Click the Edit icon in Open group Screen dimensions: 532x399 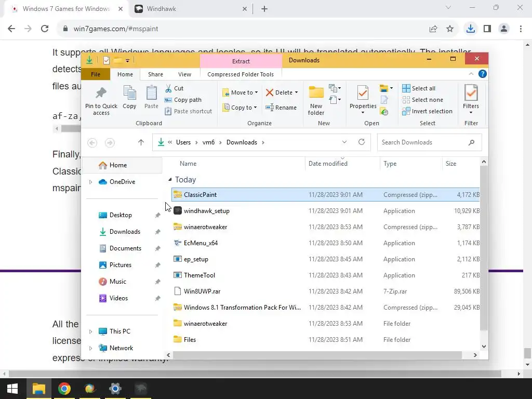[384, 100]
